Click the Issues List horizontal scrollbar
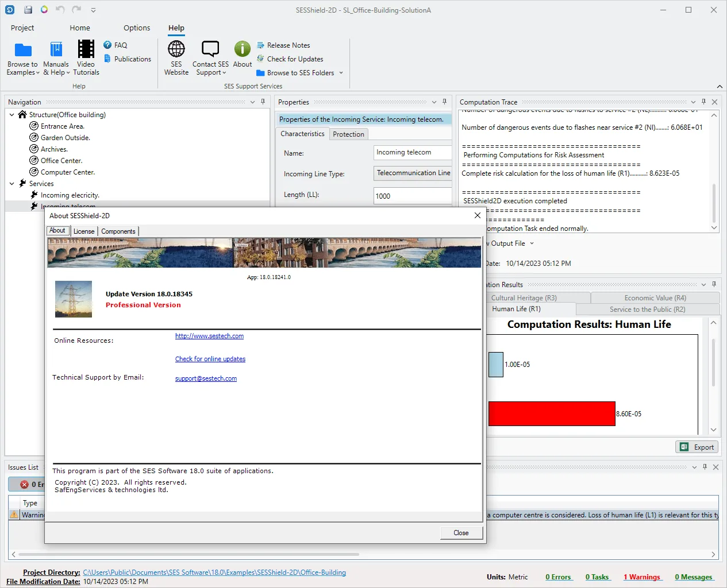Image resolution: width=727 pixels, height=588 pixels. click(189, 555)
